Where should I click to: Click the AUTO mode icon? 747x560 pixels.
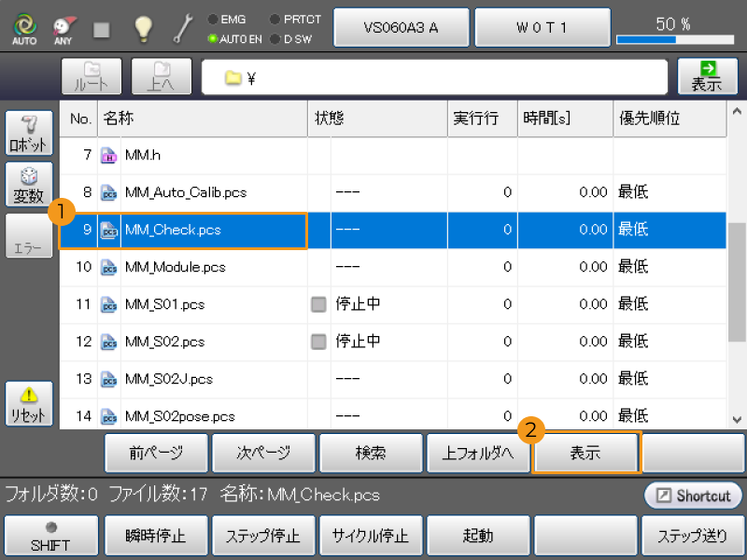click(x=24, y=30)
